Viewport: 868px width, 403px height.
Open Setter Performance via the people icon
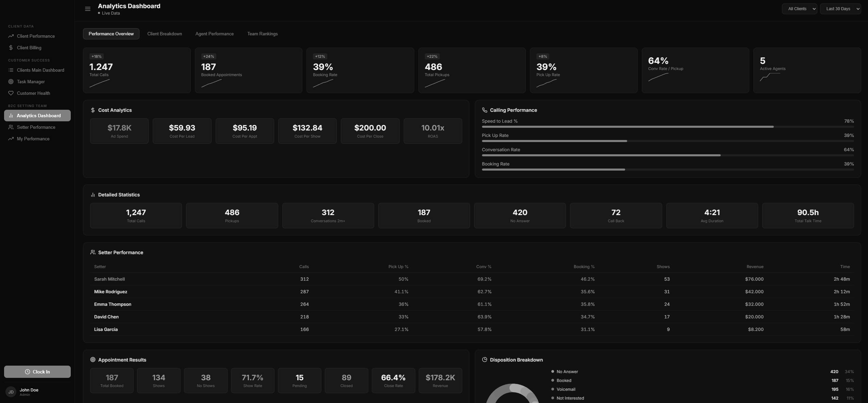(11, 127)
